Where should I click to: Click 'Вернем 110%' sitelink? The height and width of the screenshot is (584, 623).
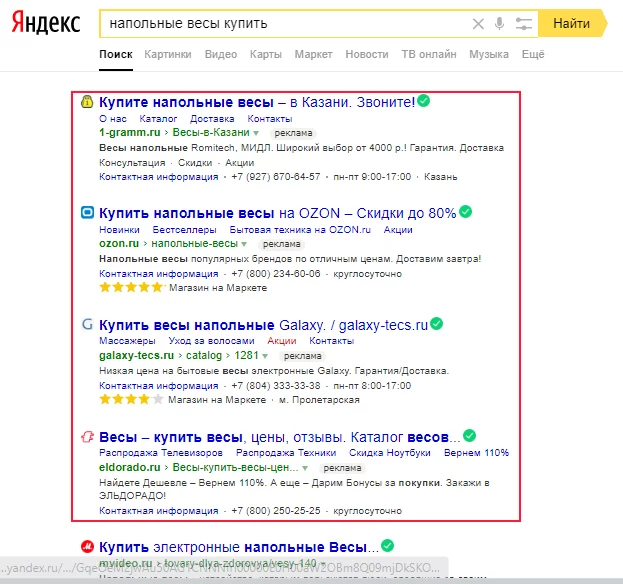(x=476, y=453)
